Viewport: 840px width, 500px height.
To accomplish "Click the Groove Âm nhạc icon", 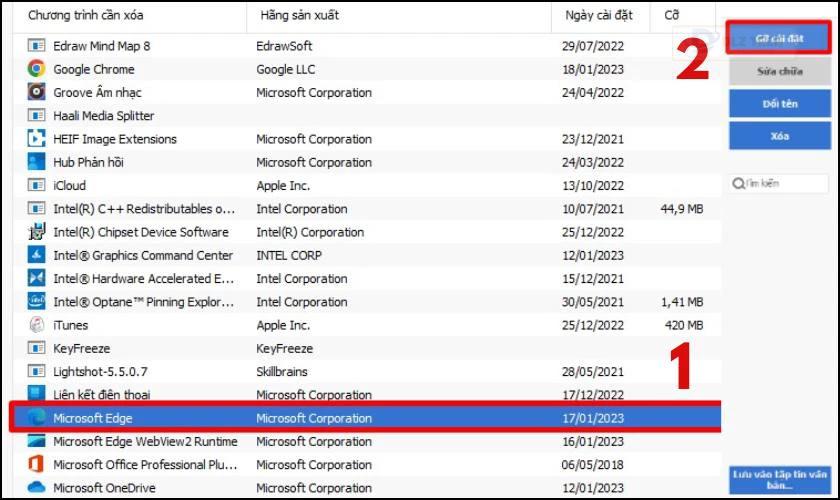I will (36, 92).
